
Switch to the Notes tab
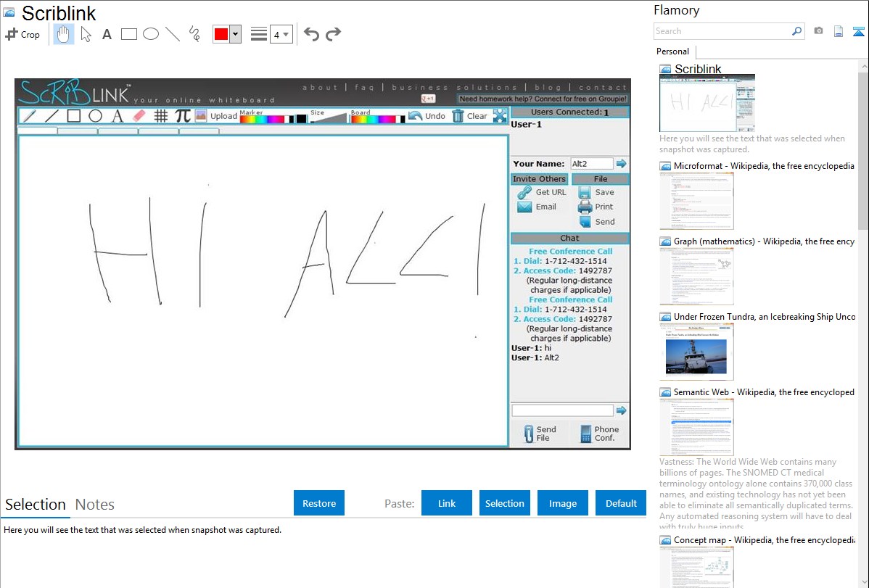click(x=95, y=505)
